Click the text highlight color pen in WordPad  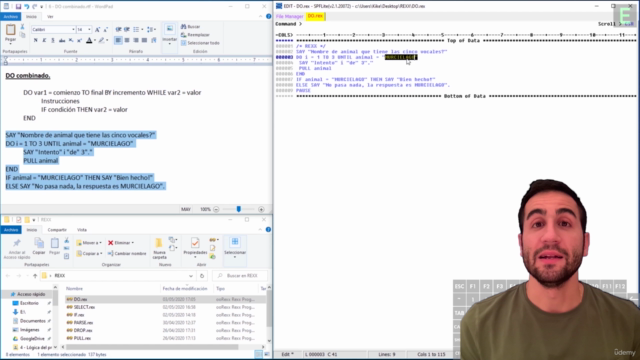[x=102, y=40]
